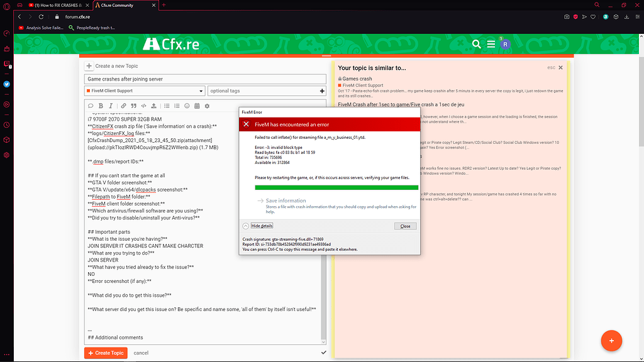Click the Create Topic button
This screenshot has height=362, width=644.
tap(106, 353)
